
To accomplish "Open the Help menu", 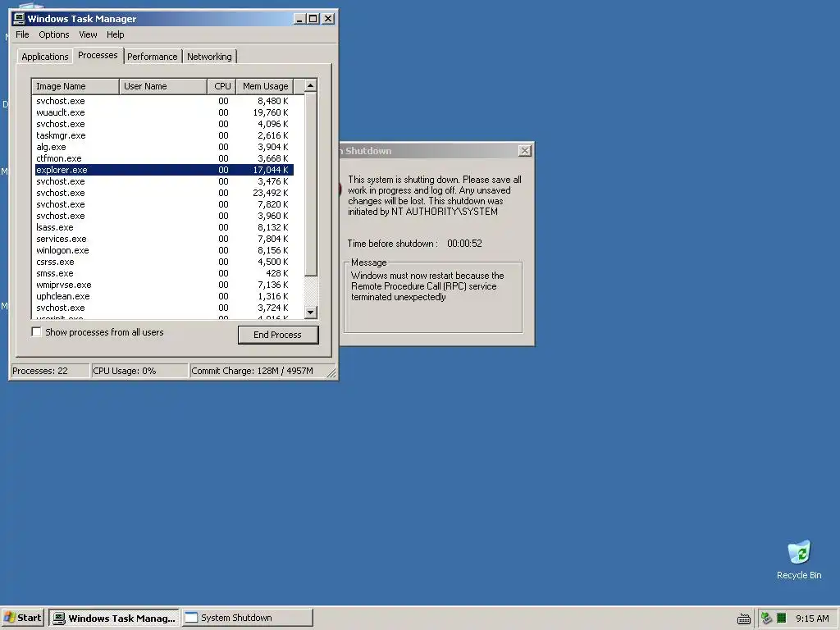I will pos(115,34).
